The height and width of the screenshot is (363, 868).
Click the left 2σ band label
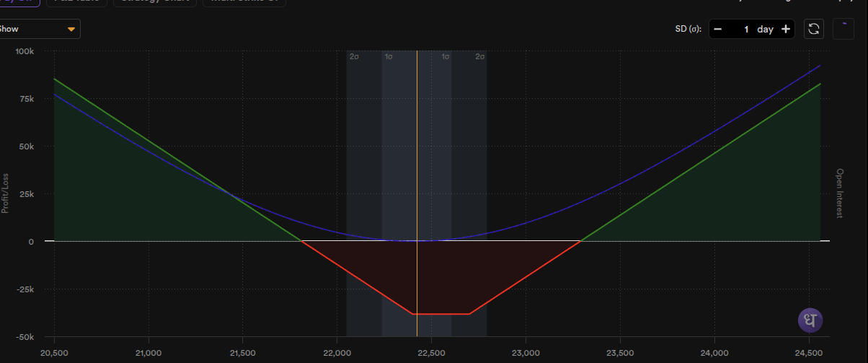click(x=354, y=56)
